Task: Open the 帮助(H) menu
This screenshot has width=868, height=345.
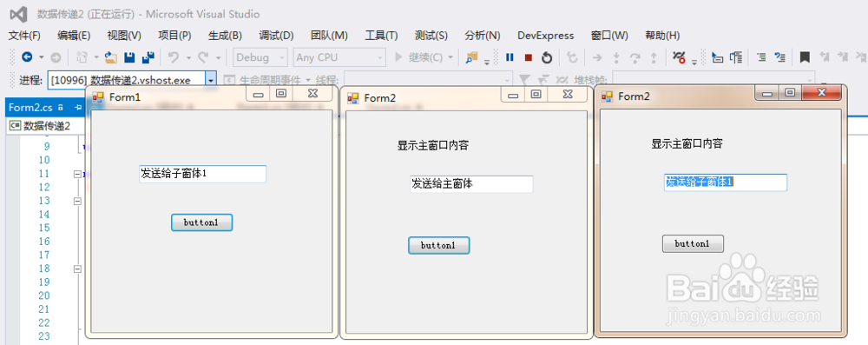Action: click(x=662, y=36)
